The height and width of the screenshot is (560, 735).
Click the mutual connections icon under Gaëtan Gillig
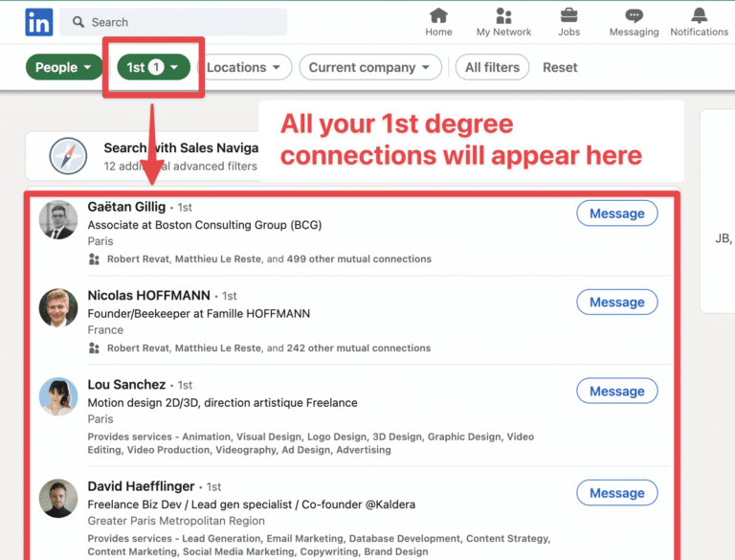(x=94, y=259)
